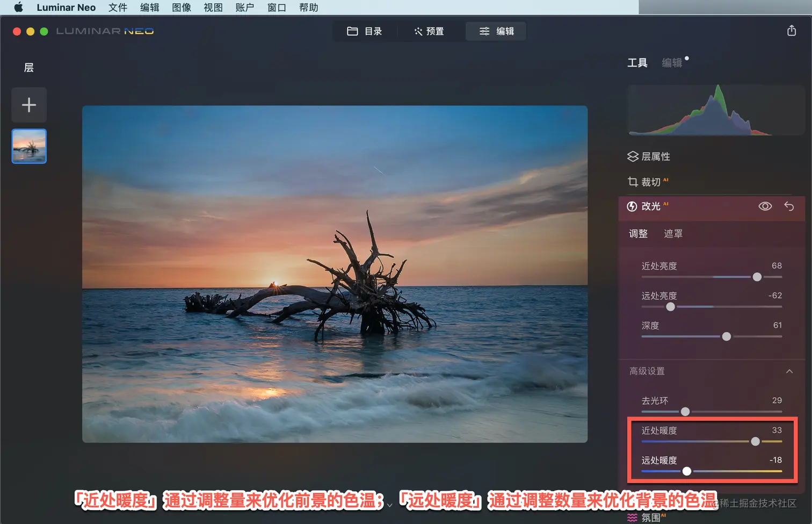Open the 帮助 menu
The height and width of the screenshot is (524, 812).
point(309,8)
